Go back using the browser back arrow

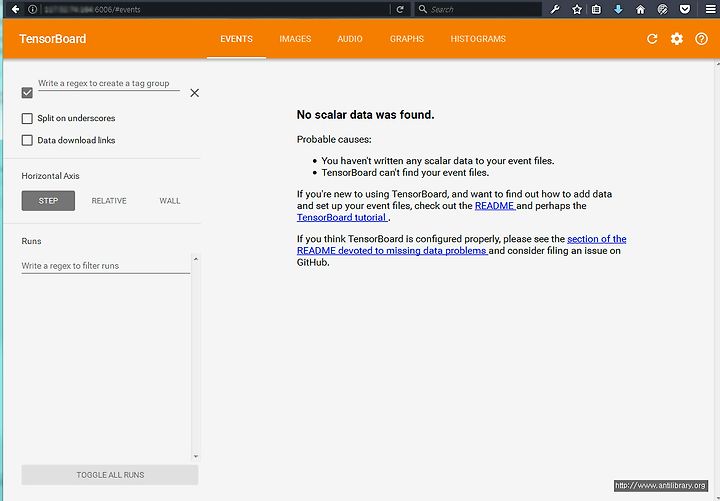coord(15,9)
